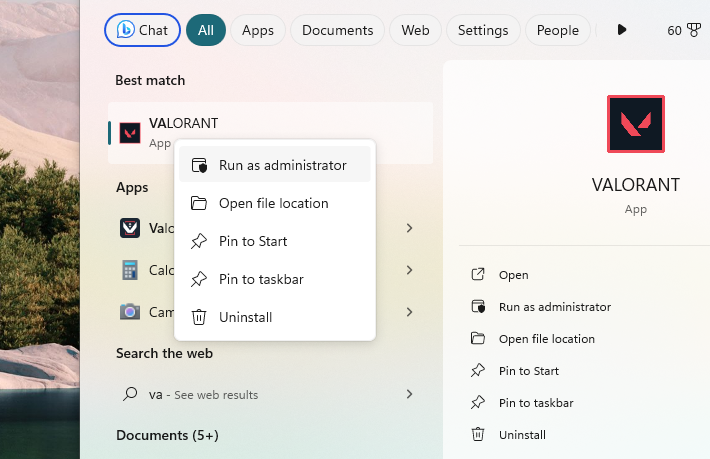
Task: Open the Web filter tab
Action: (x=415, y=30)
